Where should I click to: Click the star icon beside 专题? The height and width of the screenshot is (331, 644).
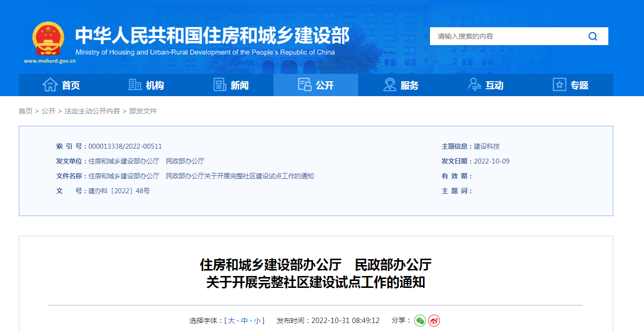click(x=559, y=85)
